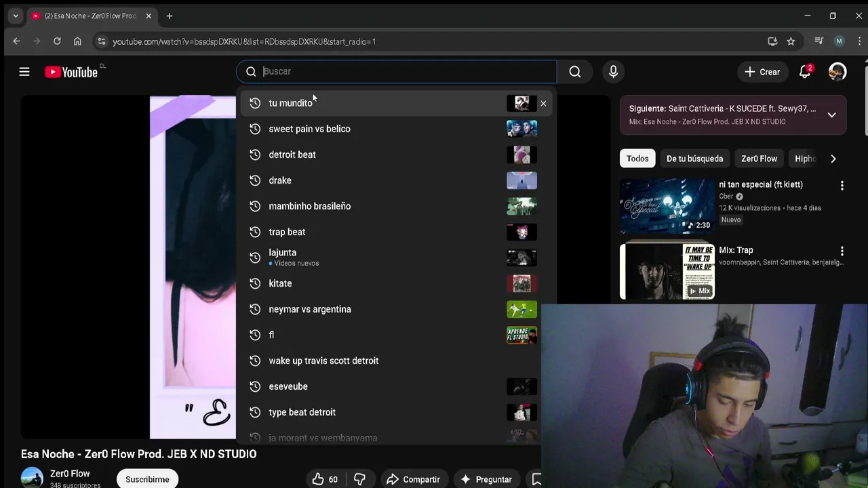The width and height of the screenshot is (868, 488).
Task: Select the Todos filter chip
Action: pos(637,159)
